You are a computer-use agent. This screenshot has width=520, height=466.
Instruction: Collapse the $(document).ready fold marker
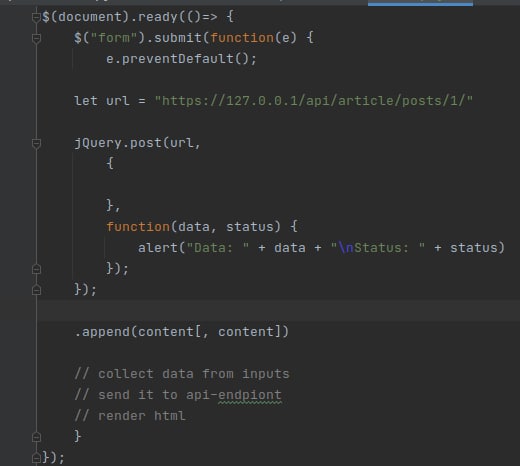(x=36, y=17)
